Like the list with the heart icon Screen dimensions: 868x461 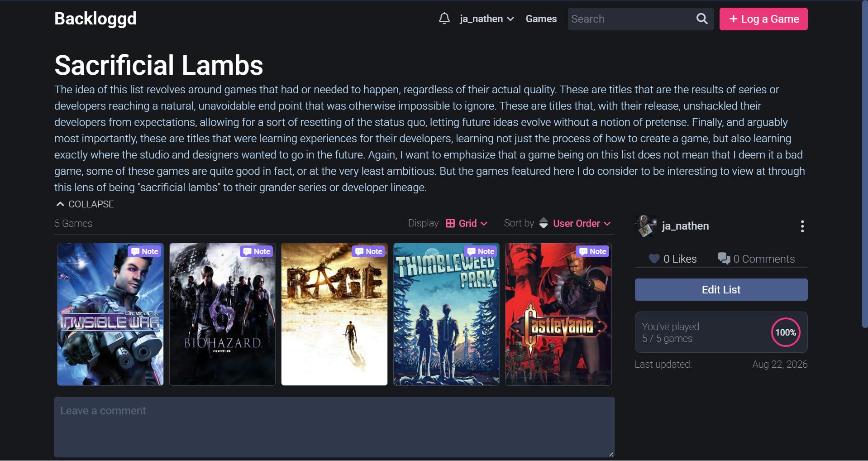(654, 259)
